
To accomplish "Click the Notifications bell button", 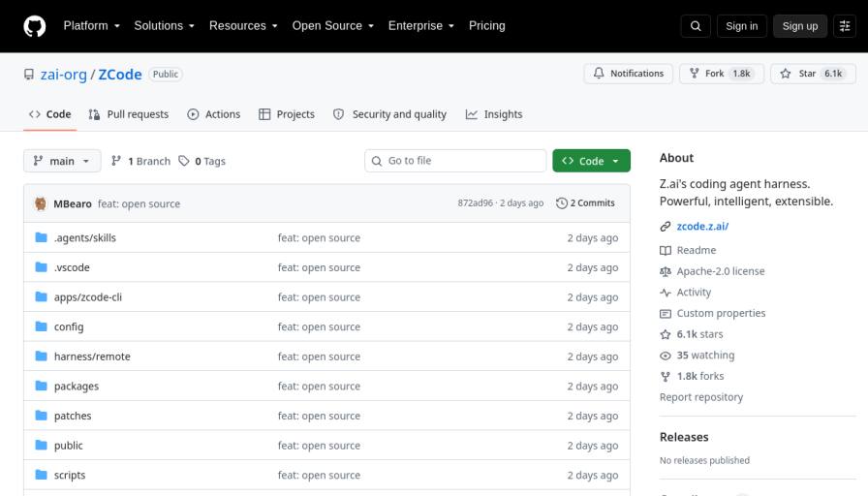I will coord(629,73).
